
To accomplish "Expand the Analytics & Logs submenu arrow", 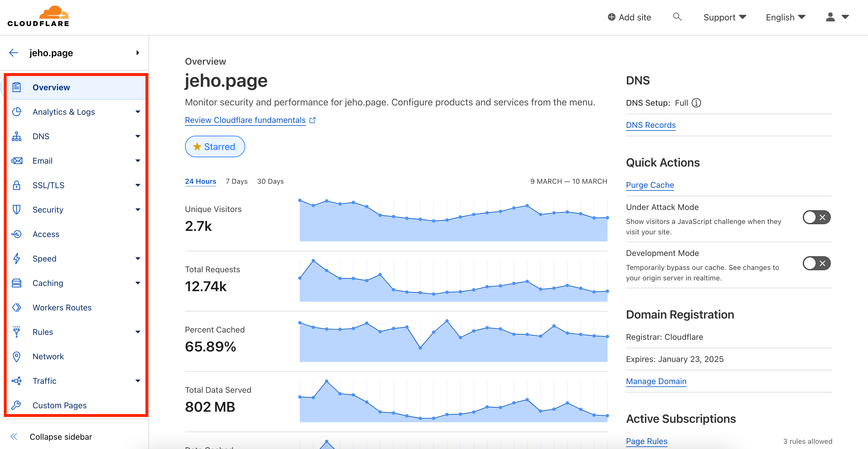I will point(138,112).
